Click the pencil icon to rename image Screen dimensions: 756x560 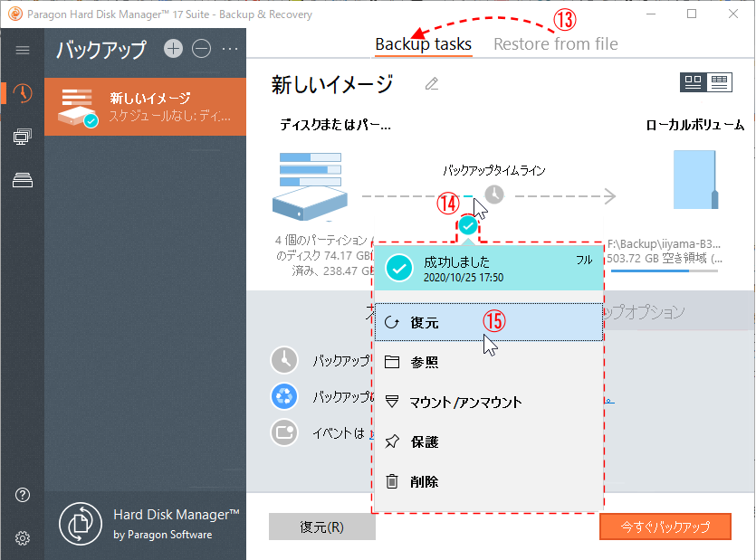432,84
